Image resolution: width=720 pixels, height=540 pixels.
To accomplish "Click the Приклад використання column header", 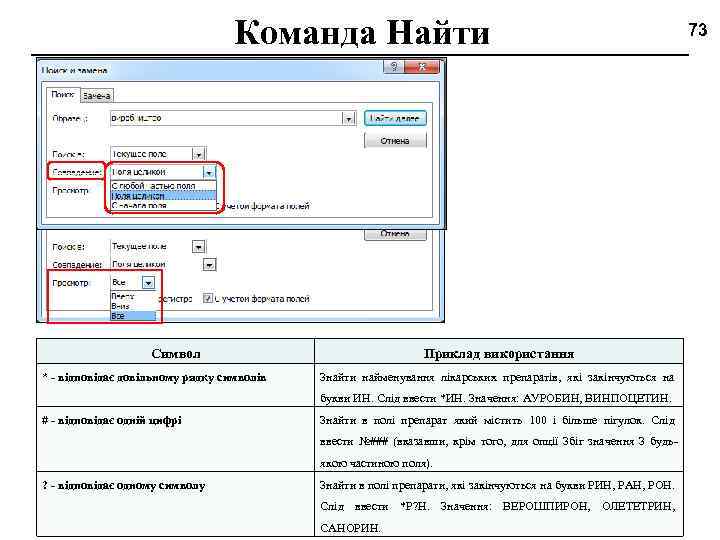I will (x=499, y=353).
